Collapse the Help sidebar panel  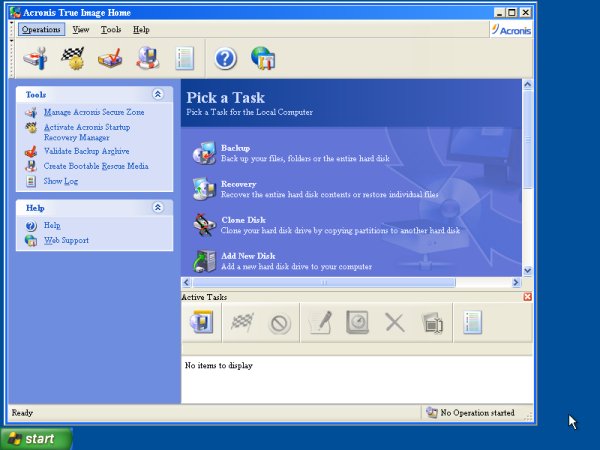(158, 207)
